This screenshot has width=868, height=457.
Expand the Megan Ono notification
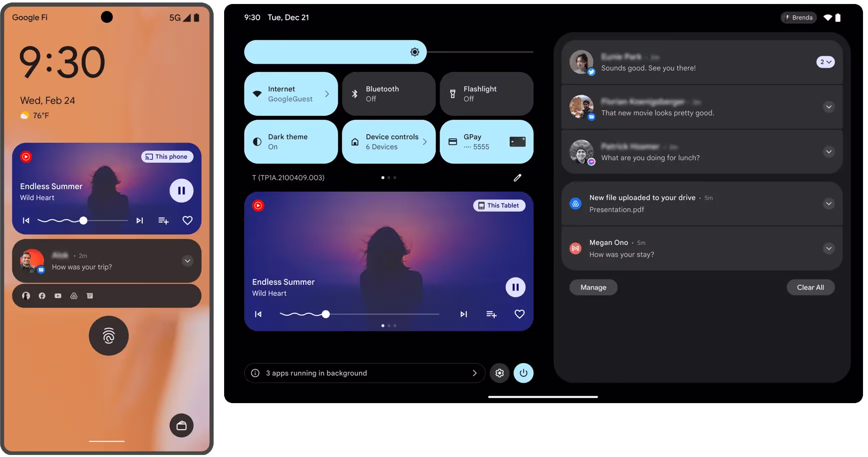point(829,248)
